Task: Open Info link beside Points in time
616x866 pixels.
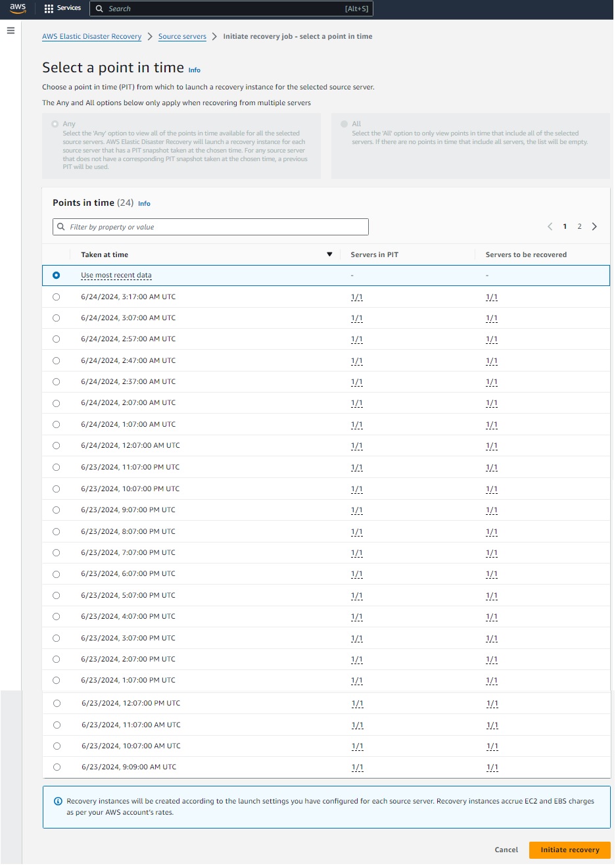Action: pos(144,204)
